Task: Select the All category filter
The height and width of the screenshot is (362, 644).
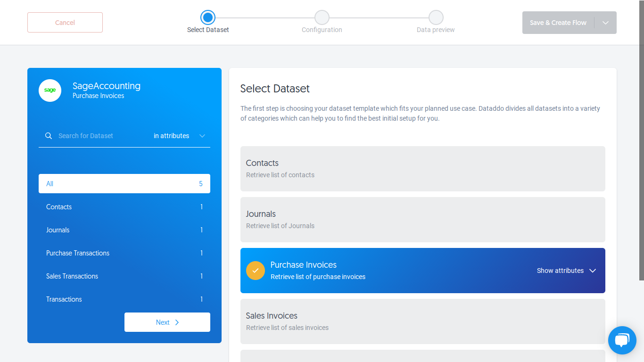Action: (124, 184)
